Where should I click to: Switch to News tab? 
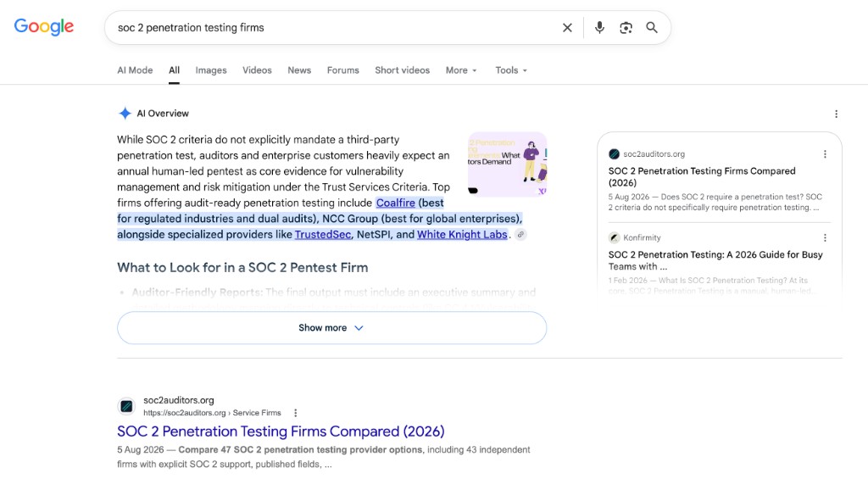coord(299,70)
